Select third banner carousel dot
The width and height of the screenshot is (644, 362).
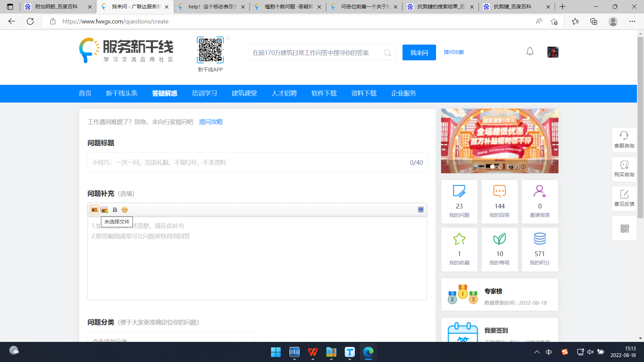coord(509,167)
